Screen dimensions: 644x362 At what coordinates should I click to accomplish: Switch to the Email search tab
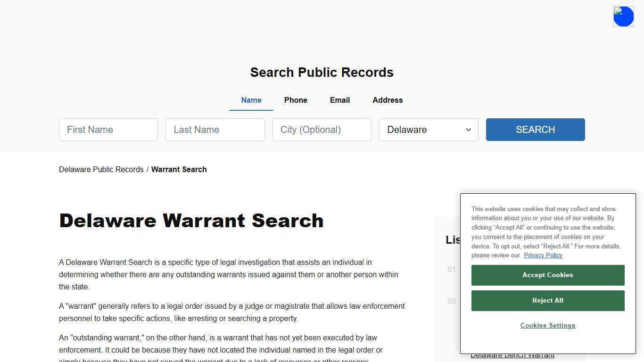(339, 100)
